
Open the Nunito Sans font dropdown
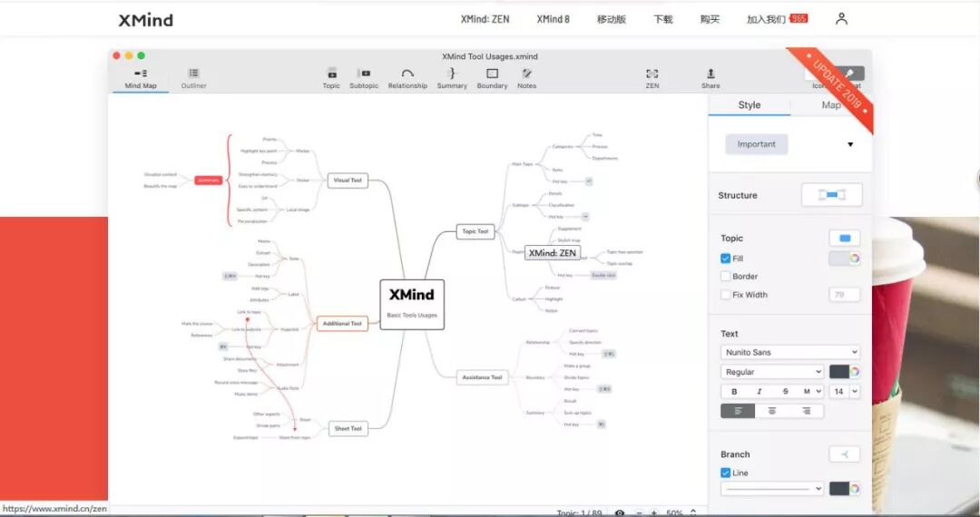pyautogui.click(x=790, y=352)
